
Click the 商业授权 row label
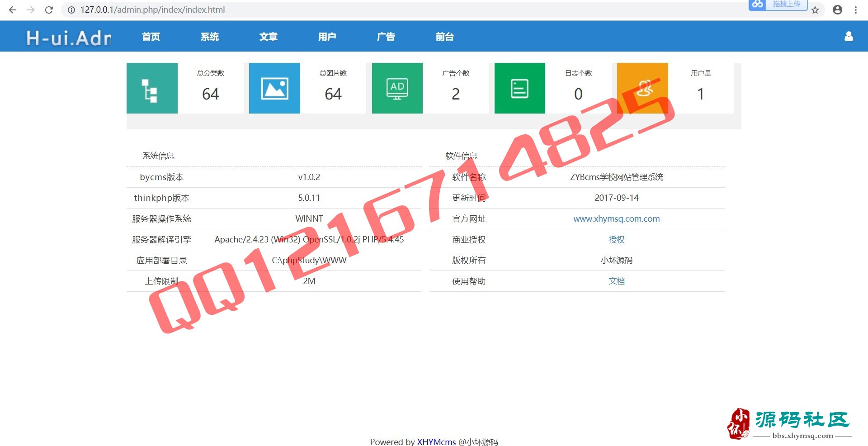(x=469, y=240)
